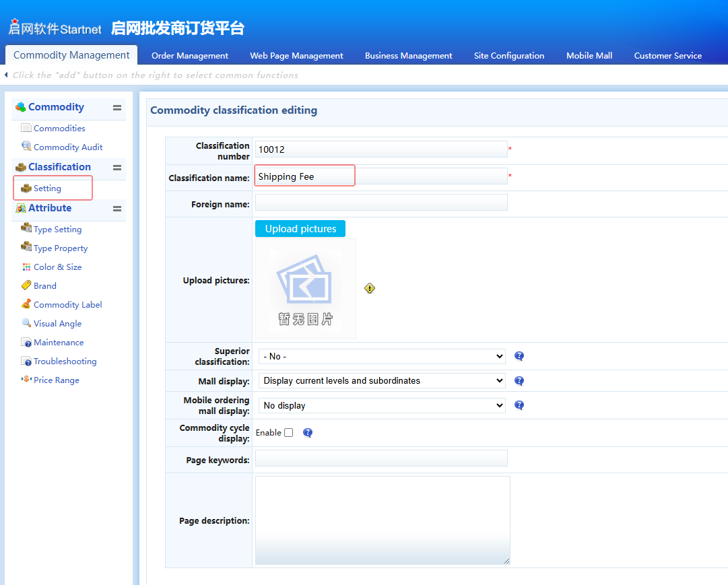728x585 pixels.
Task: Collapse the Commodity sidebar section
Action: 117,108
